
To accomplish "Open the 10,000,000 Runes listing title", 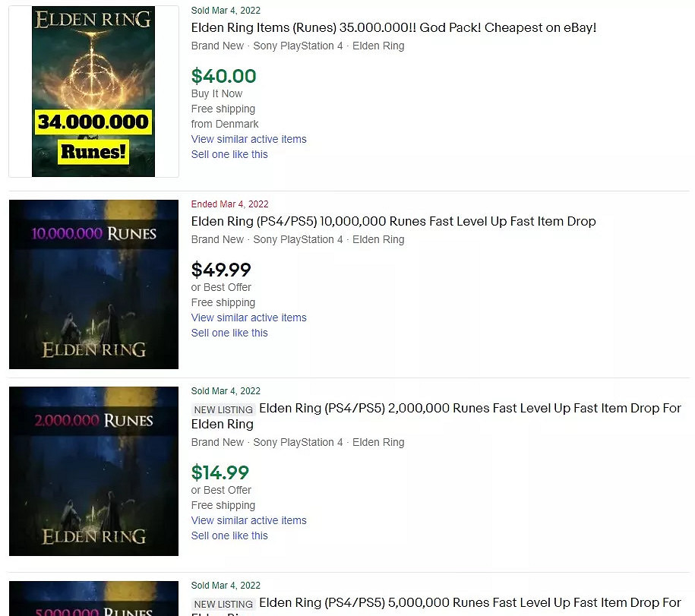I will [x=393, y=221].
